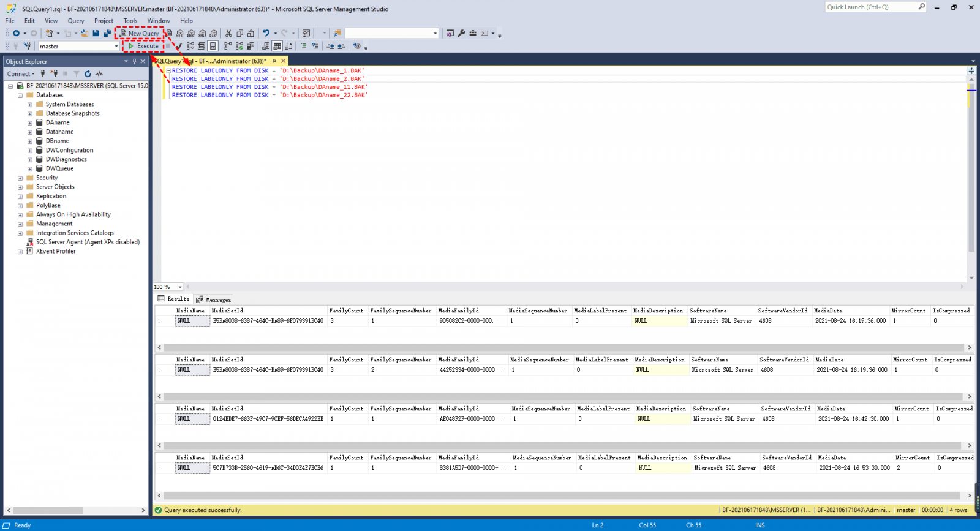980x531 pixels.
Task: Click the Undo arrow icon
Action: [266, 33]
